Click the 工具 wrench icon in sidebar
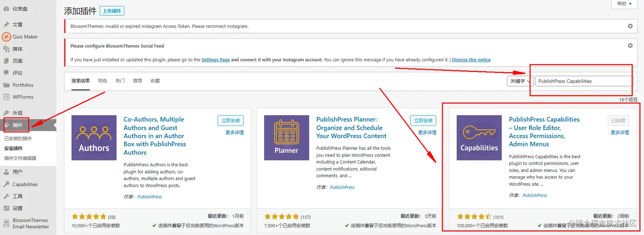 coord(6,196)
